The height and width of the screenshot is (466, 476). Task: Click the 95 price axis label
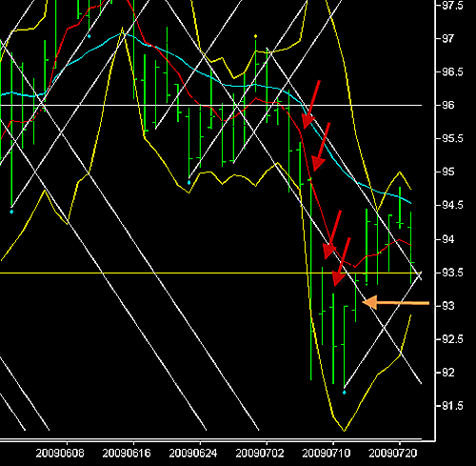click(448, 172)
